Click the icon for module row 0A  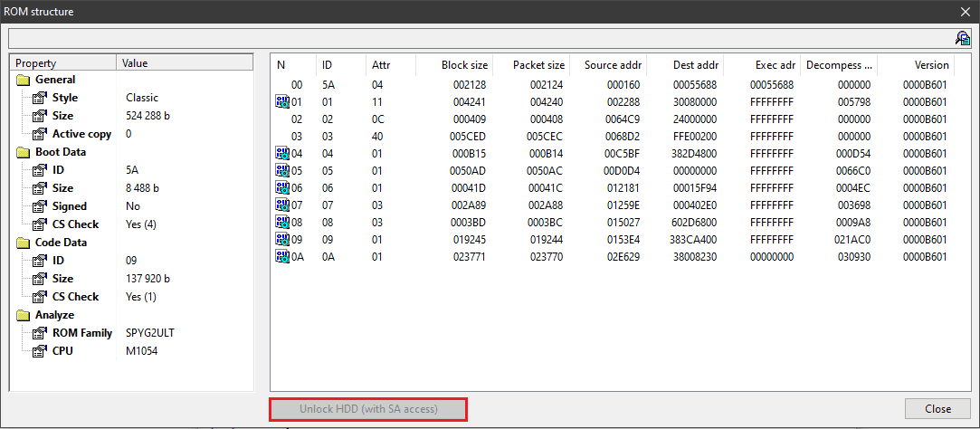[281, 257]
